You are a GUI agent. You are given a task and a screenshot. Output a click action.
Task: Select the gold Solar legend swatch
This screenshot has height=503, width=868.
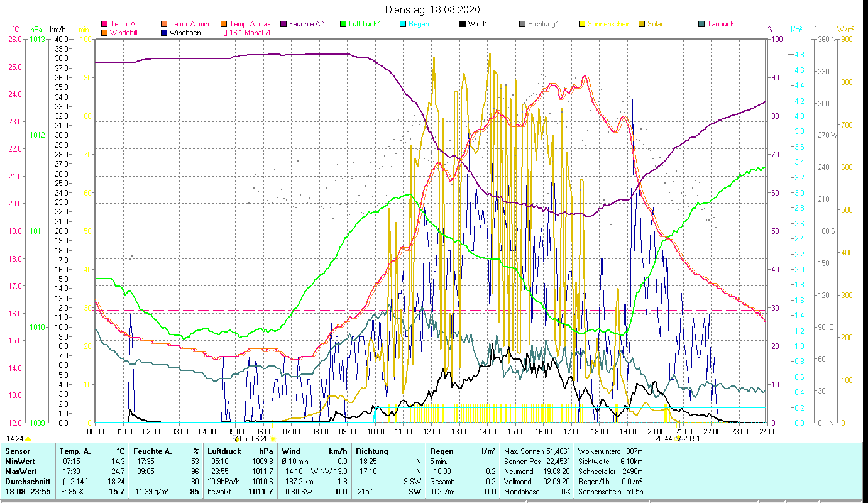[642, 24]
